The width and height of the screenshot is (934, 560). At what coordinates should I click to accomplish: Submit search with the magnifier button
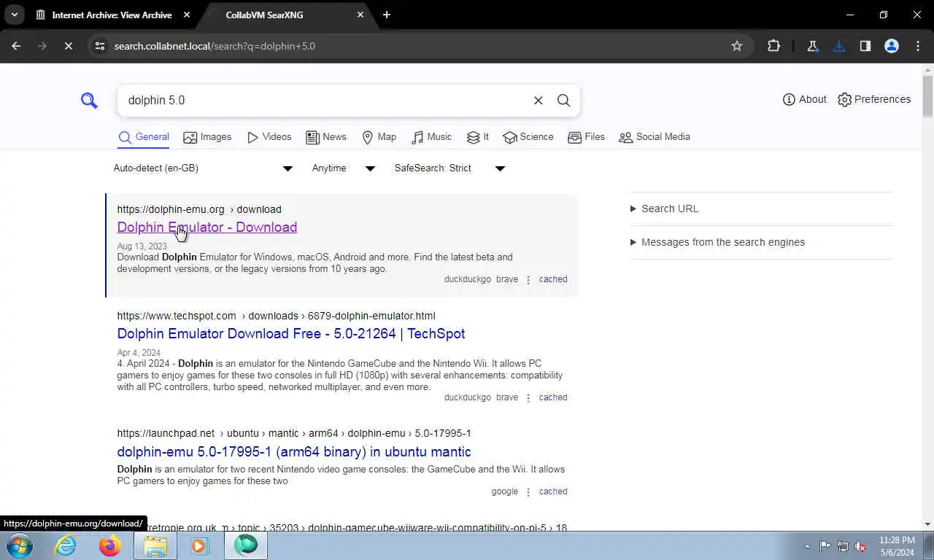(564, 101)
